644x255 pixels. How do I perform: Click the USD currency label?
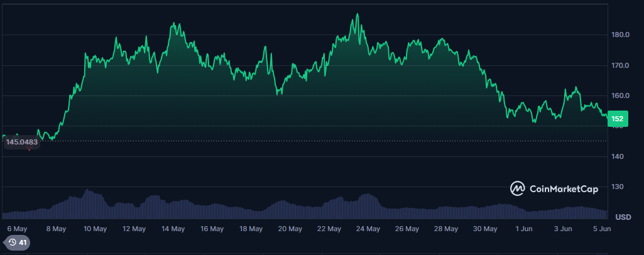623,217
